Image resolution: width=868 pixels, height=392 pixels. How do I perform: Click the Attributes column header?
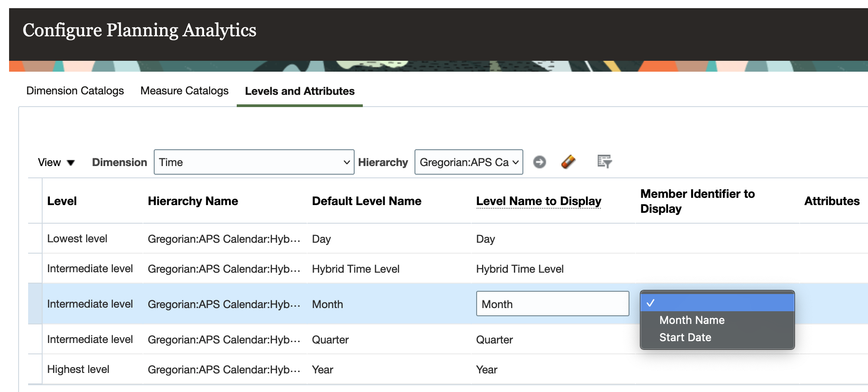[831, 201]
